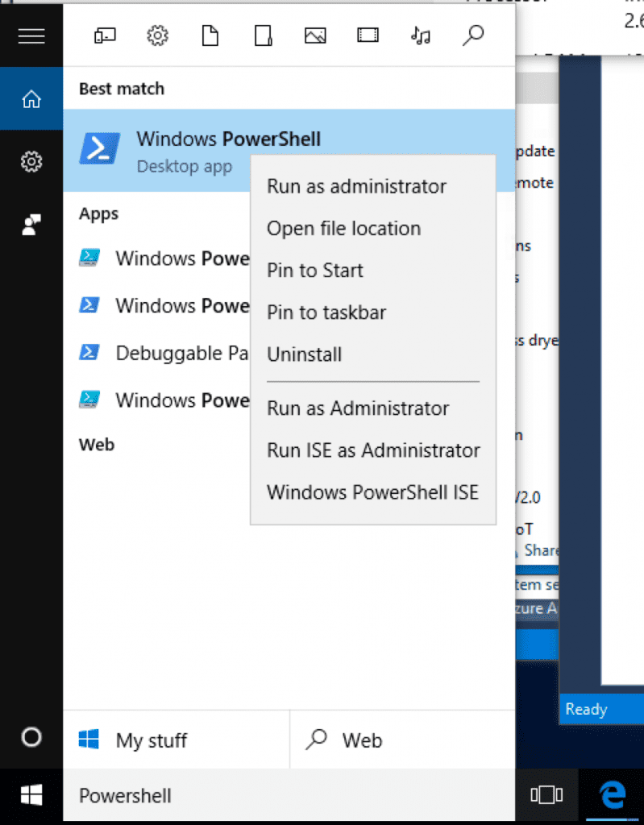Click the Web search button at bottom
The image size is (644, 825).
(x=402, y=740)
